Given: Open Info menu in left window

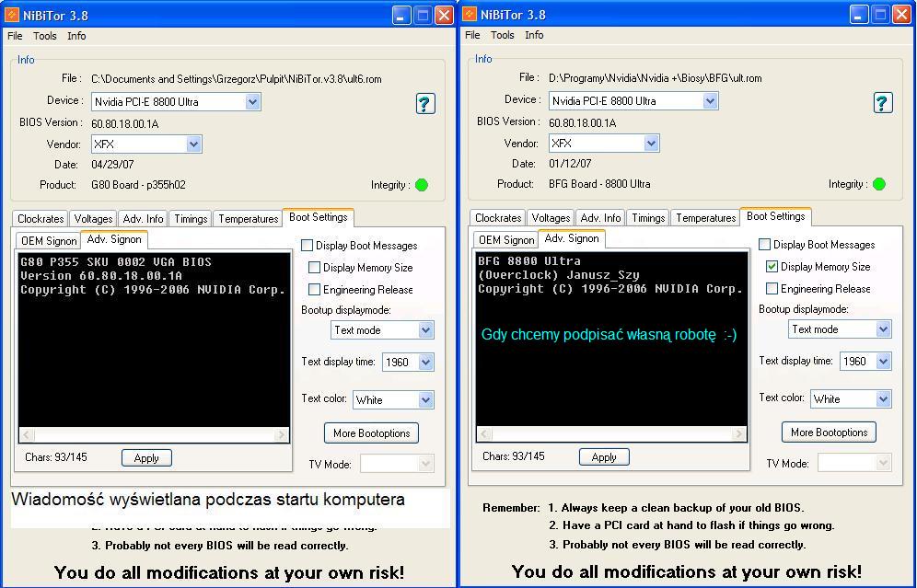Looking at the screenshot, I should coord(76,36).
